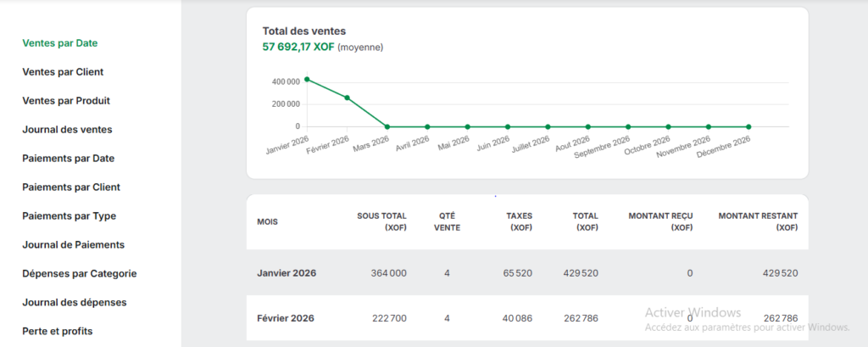The image size is (868, 347).
Task: Select Paiements par Client menu item
Action: point(70,187)
